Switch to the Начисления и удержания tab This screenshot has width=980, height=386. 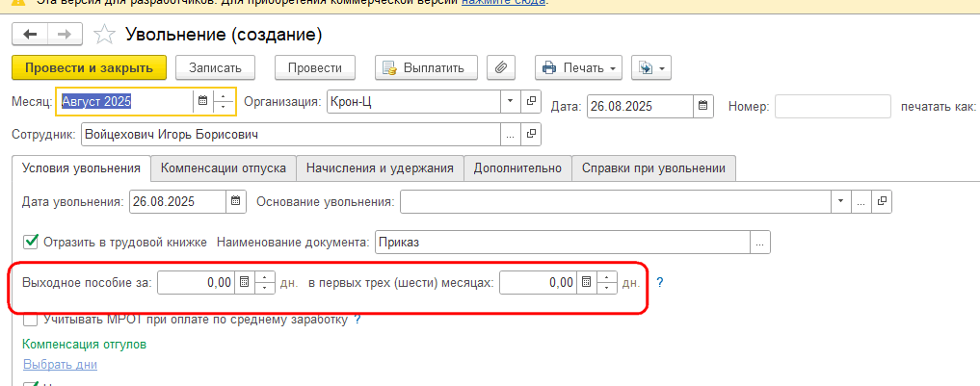(380, 168)
